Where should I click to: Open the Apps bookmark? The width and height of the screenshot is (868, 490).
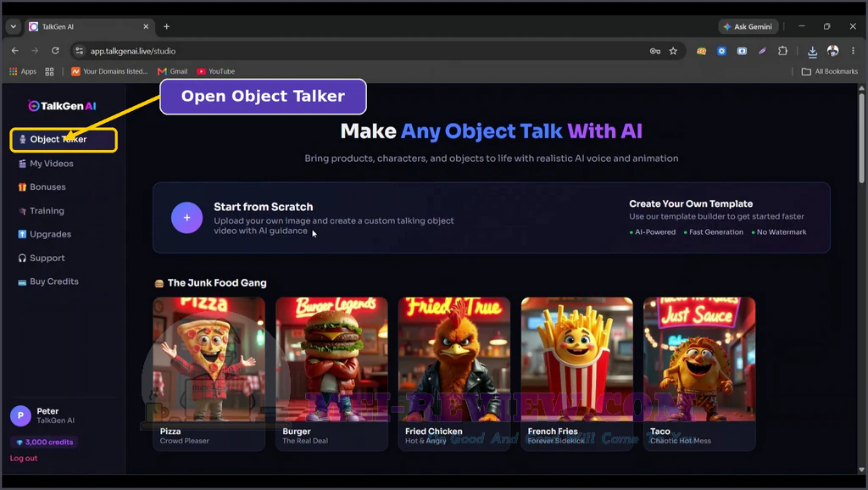pos(23,71)
